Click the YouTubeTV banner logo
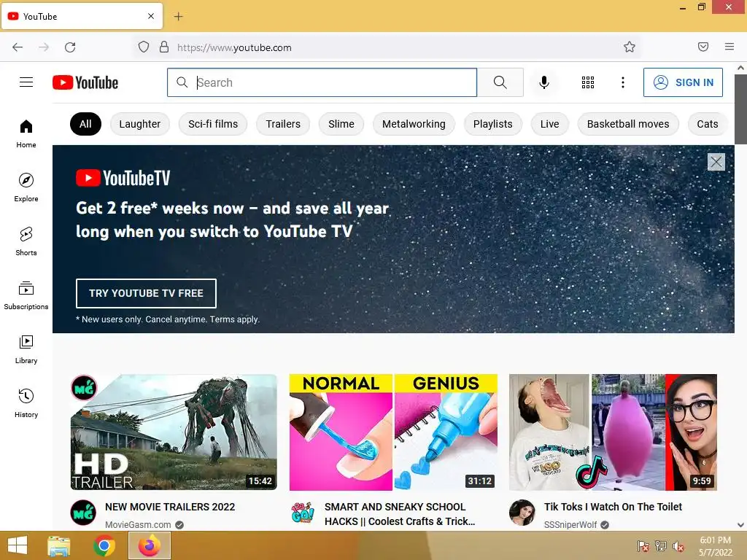 point(123,178)
